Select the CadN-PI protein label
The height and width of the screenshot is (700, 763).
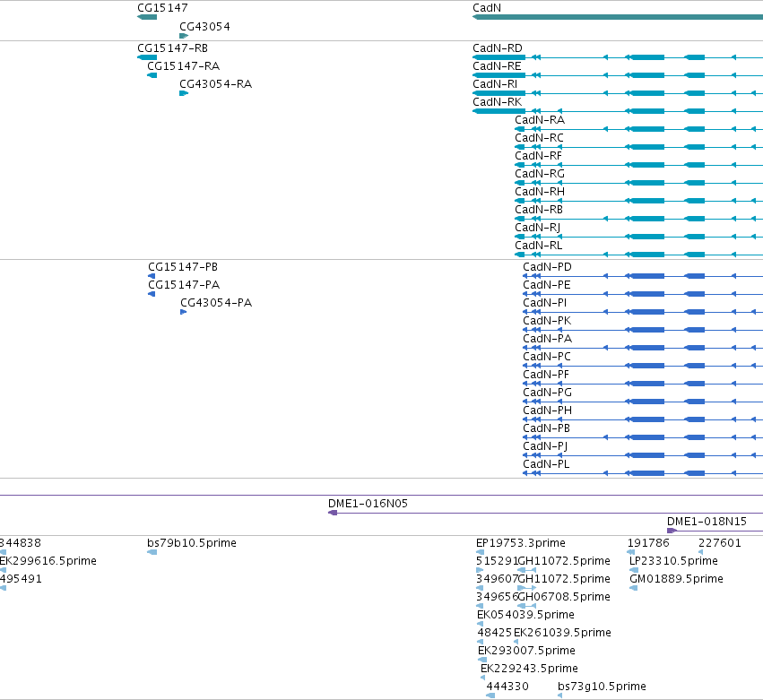[x=545, y=303]
